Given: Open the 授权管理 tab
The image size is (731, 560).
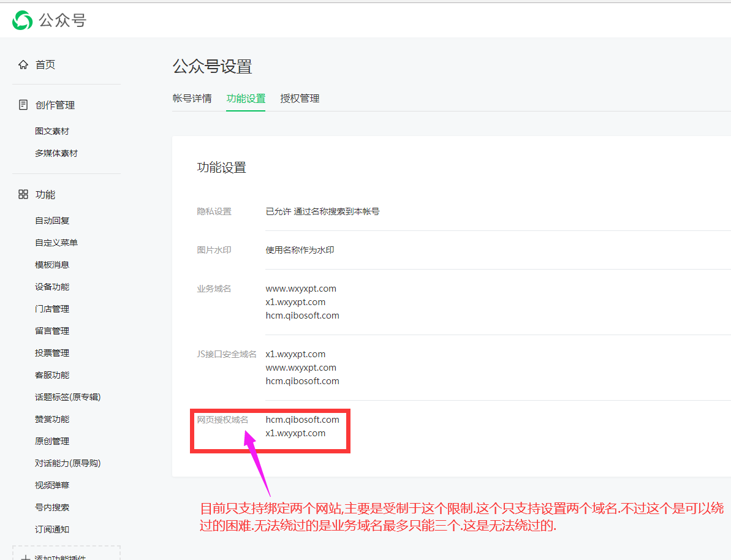Looking at the screenshot, I should (x=300, y=99).
